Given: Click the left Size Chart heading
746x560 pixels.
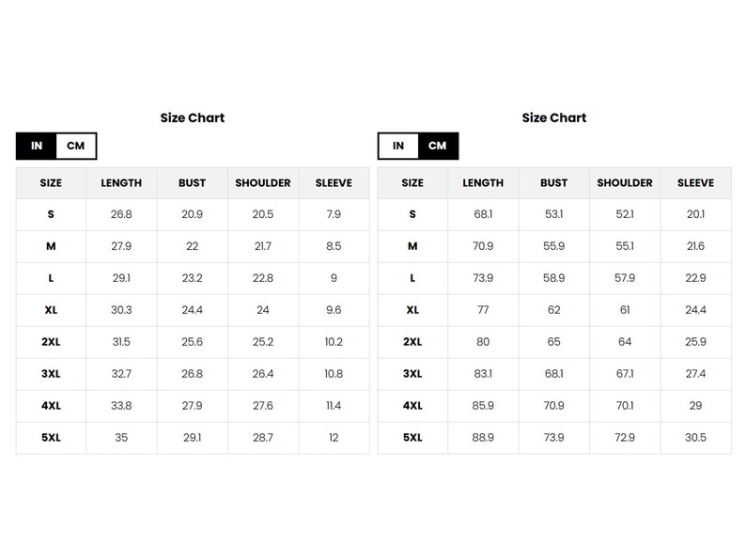Looking at the screenshot, I should (x=193, y=117).
